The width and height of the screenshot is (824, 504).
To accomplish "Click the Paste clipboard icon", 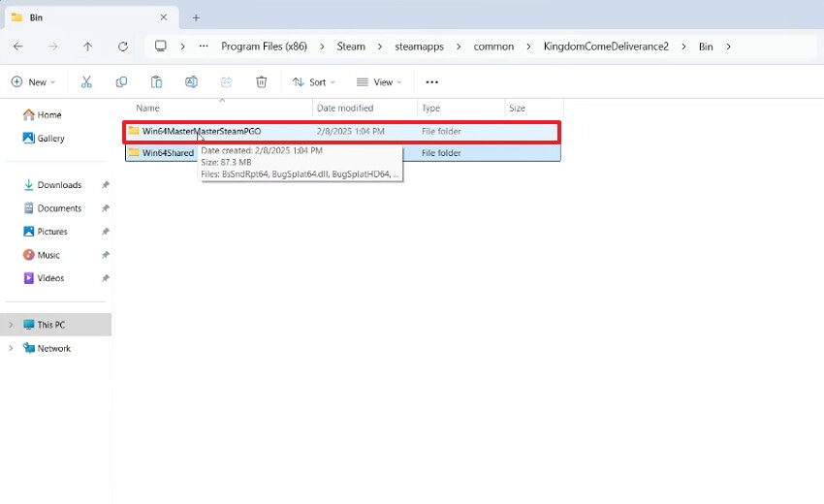I will click(x=157, y=82).
